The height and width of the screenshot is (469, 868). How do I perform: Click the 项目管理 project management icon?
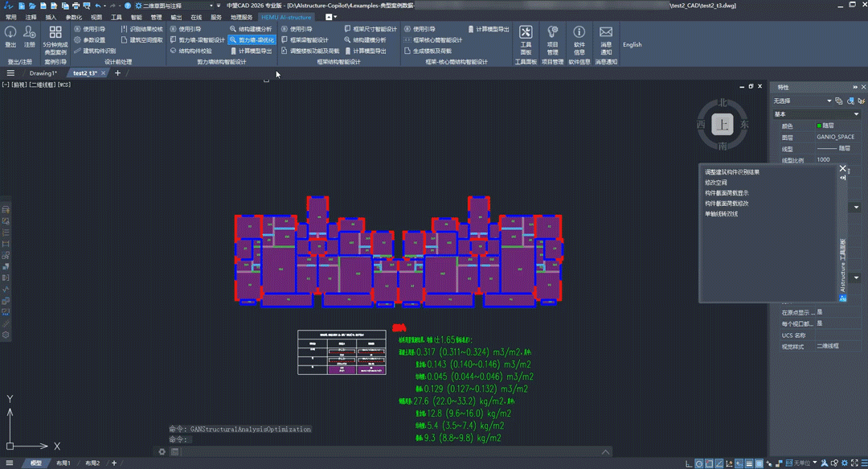pos(552,32)
